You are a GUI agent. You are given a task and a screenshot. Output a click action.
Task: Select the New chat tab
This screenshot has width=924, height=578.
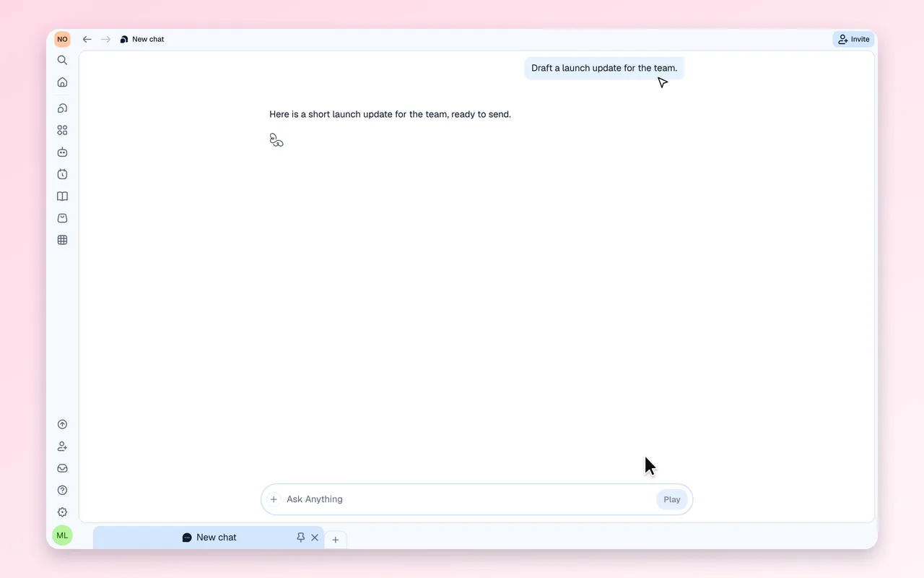click(x=209, y=538)
